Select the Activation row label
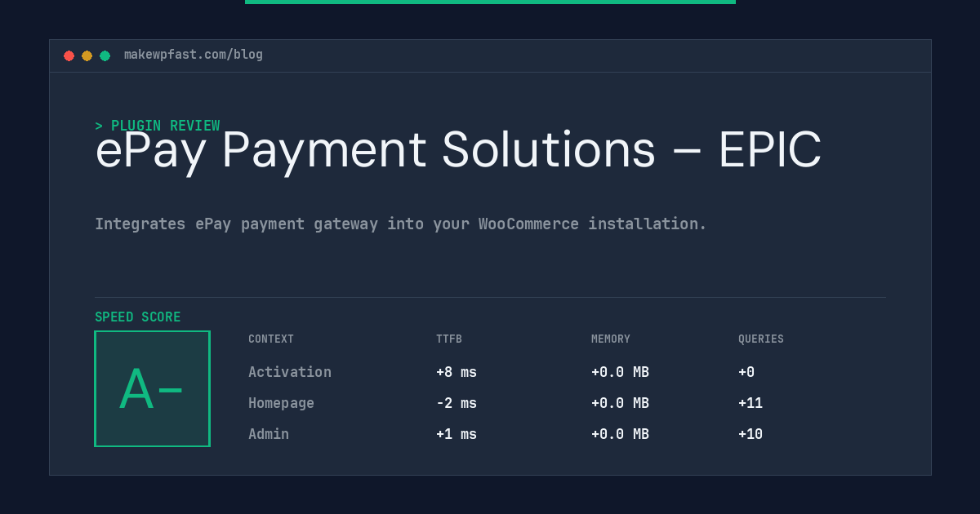 coord(290,372)
